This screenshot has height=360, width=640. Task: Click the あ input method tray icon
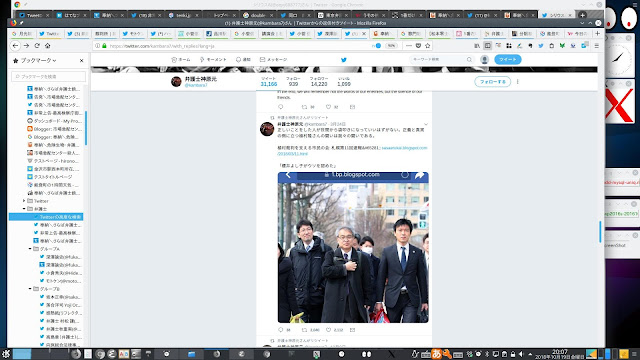[x=436, y=354]
